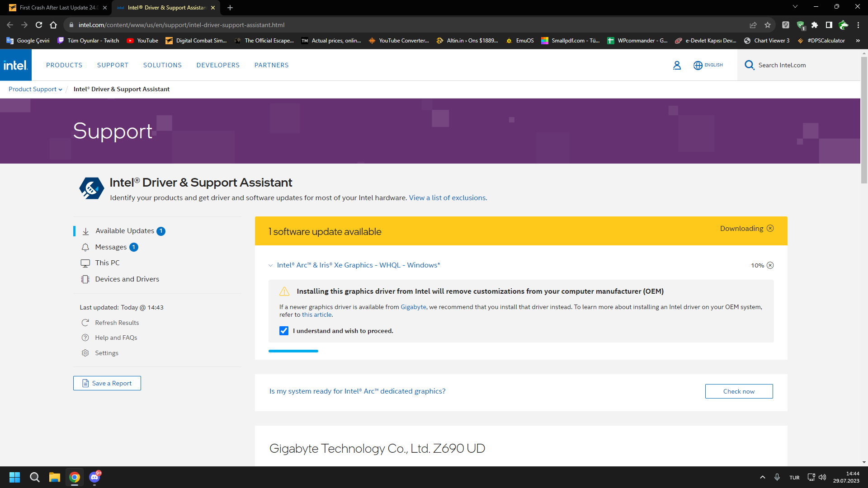Image resolution: width=868 pixels, height=488 pixels.
Task: Uncheck I understand and wish to proceed
Action: pyautogui.click(x=284, y=331)
